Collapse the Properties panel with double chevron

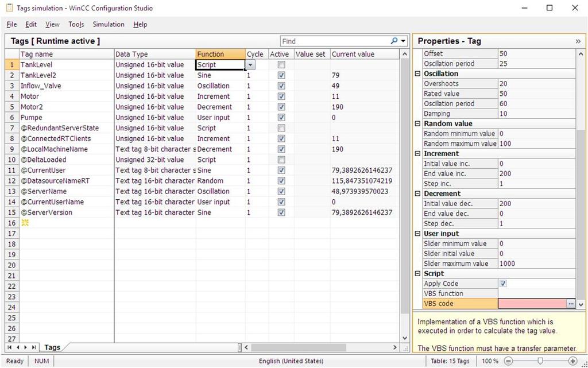pyautogui.click(x=578, y=41)
